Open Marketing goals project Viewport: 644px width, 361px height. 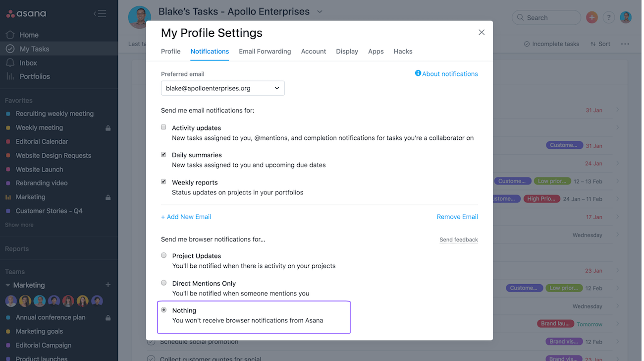pos(39,331)
